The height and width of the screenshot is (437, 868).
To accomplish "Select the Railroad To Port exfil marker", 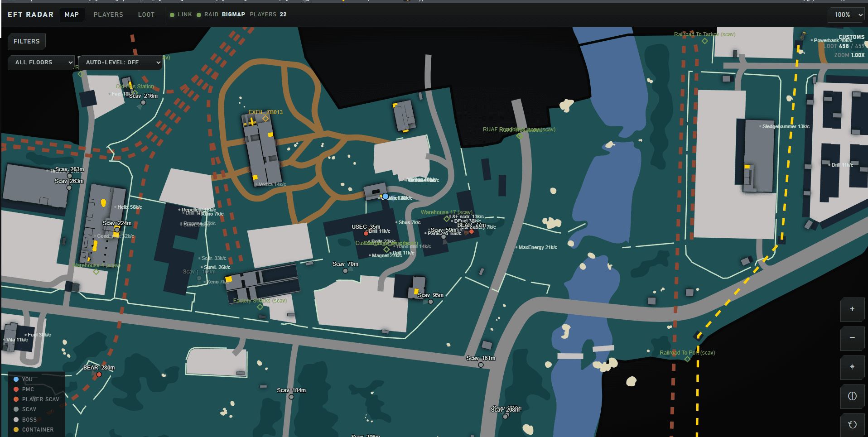I will click(687, 359).
